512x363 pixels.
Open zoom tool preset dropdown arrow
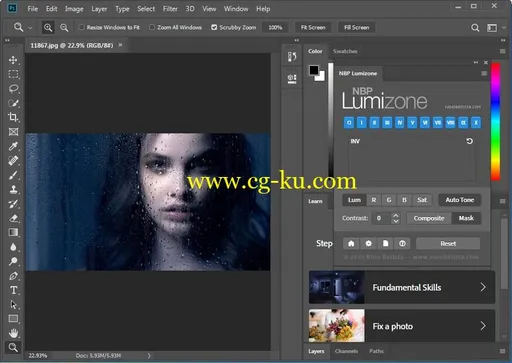(30, 28)
